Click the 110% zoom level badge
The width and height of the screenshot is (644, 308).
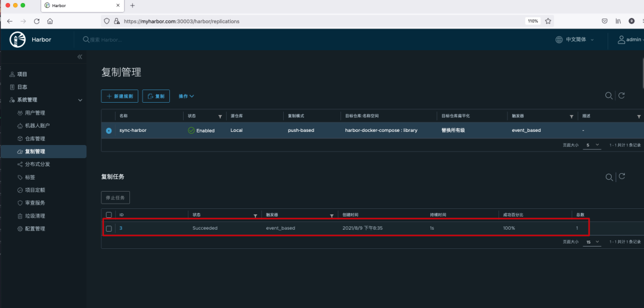click(x=532, y=21)
